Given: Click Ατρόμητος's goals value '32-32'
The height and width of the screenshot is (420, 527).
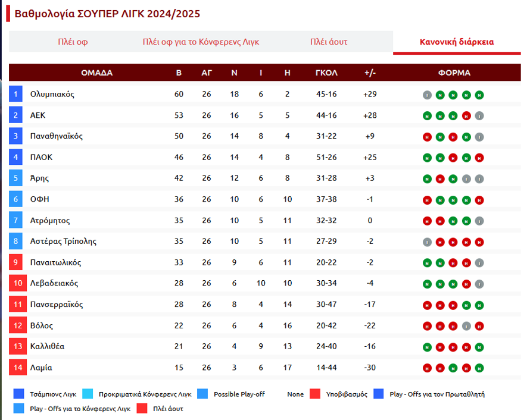Looking at the screenshot, I should tap(326, 220).
